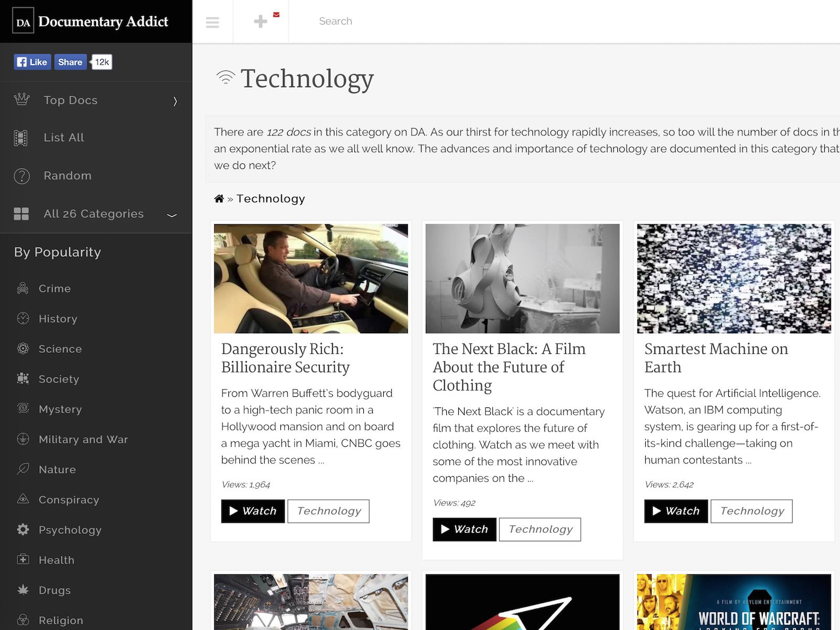Viewport: 840px width, 630px height.
Task: Click the 12k like count bubble
Action: pyautogui.click(x=101, y=62)
